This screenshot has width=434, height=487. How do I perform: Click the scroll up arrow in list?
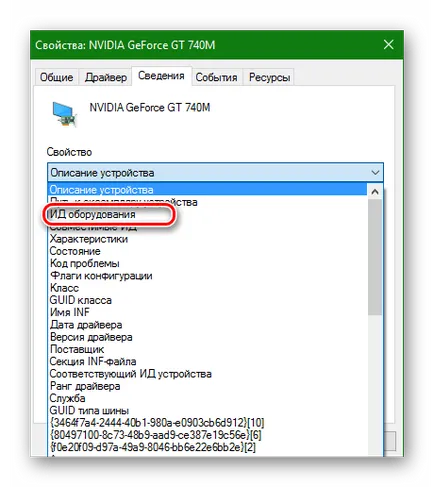(375, 192)
